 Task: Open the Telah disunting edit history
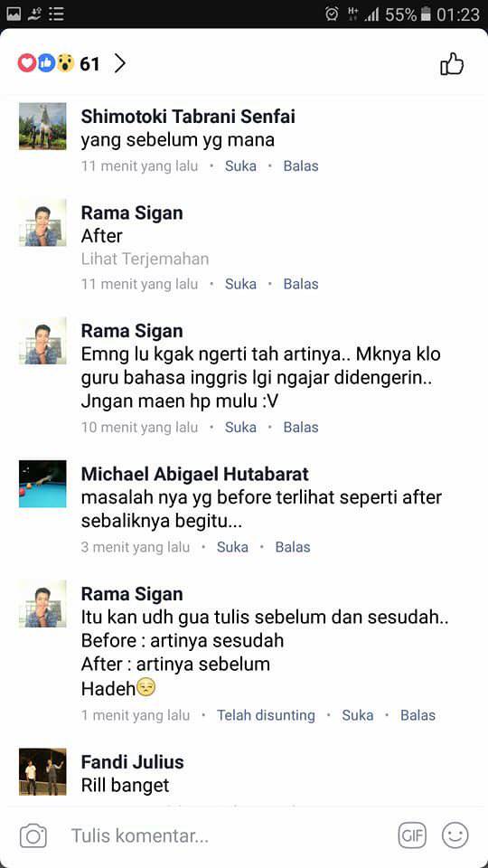pyautogui.click(x=266, y=715)
